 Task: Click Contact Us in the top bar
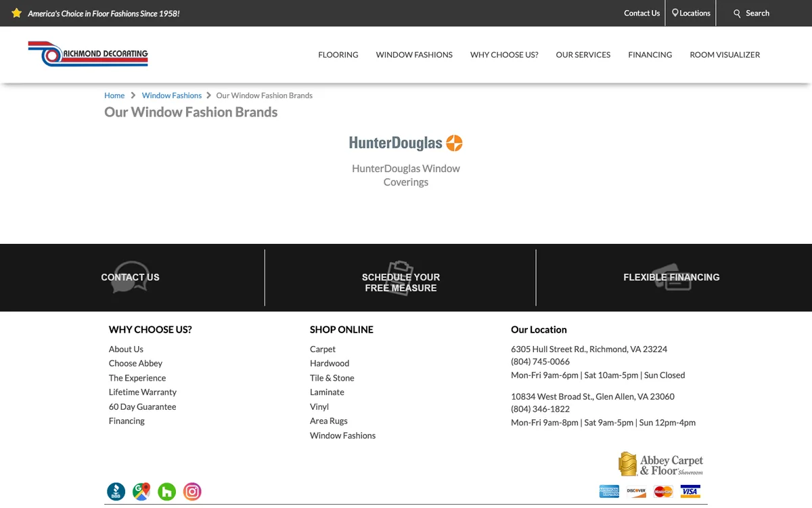(x=641, y=13)
